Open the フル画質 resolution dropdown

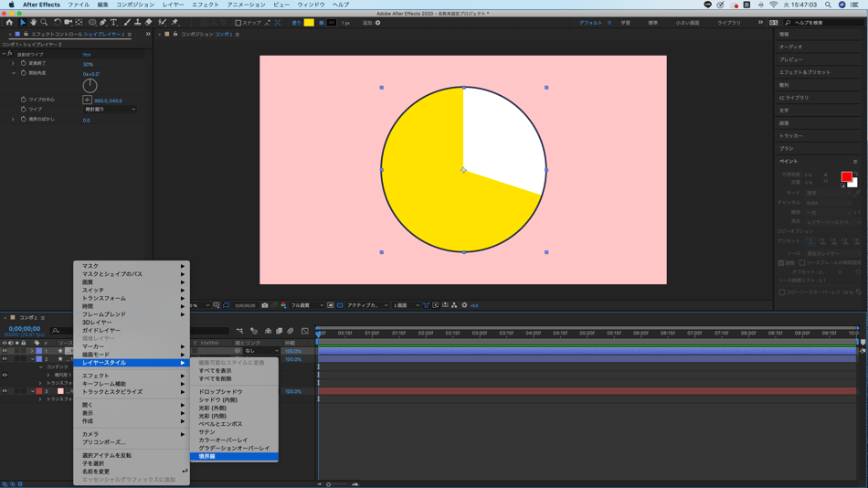coord(307,305)
